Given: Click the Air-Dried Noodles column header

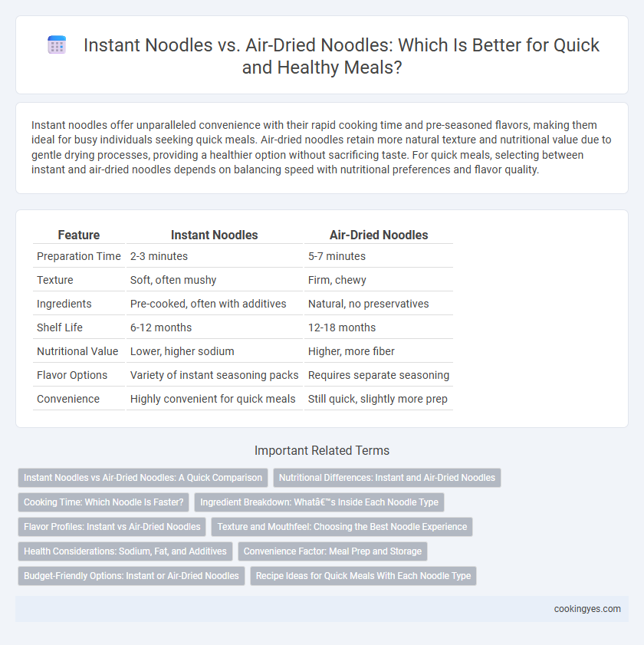Looking at the screenshot, I should tap(378, 235).
